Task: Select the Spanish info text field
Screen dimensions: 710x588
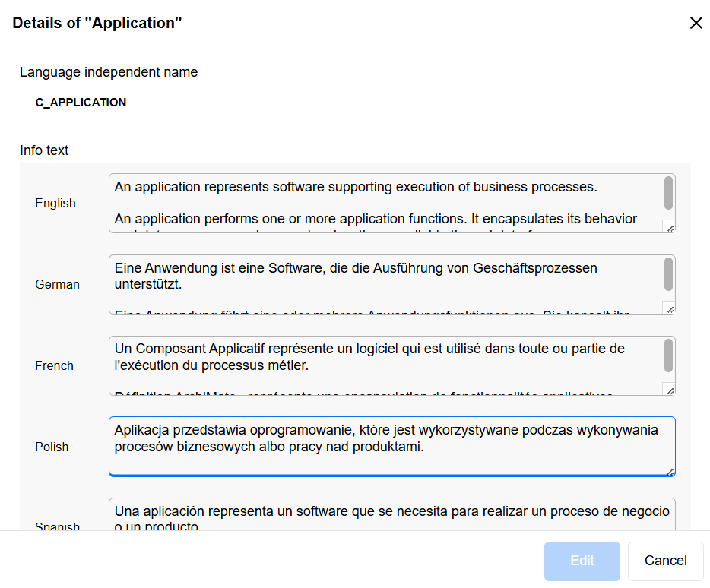Action: click(x=384, y=515)
